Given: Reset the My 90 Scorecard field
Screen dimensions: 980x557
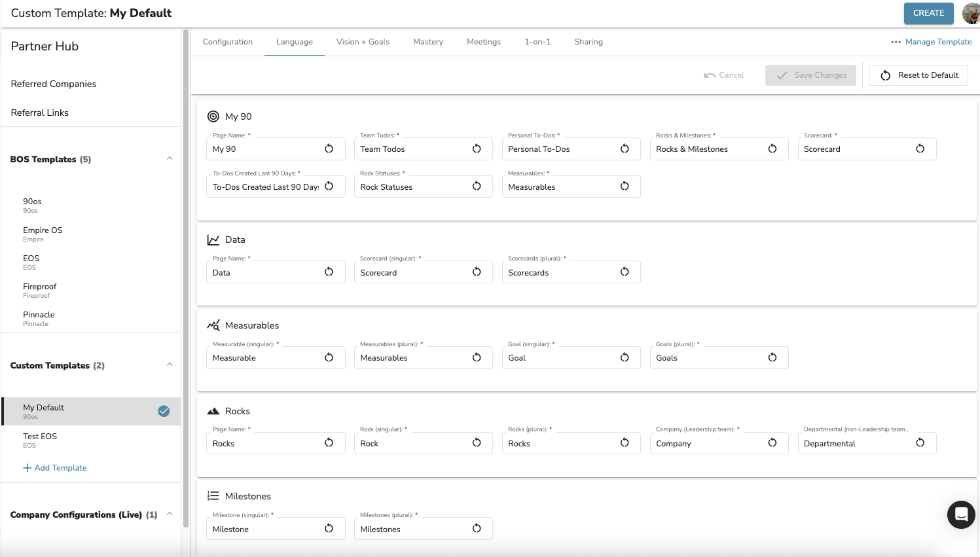Looking at the screenshot, I should (920, 149).
